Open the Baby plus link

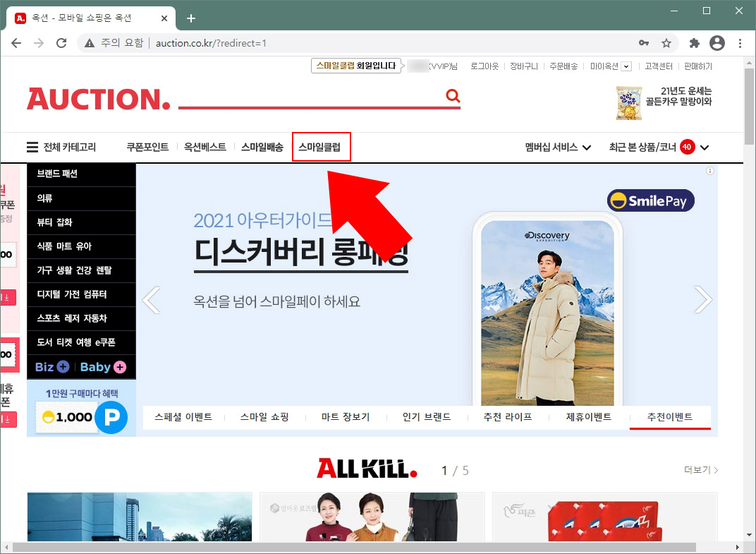click(103, 367)
